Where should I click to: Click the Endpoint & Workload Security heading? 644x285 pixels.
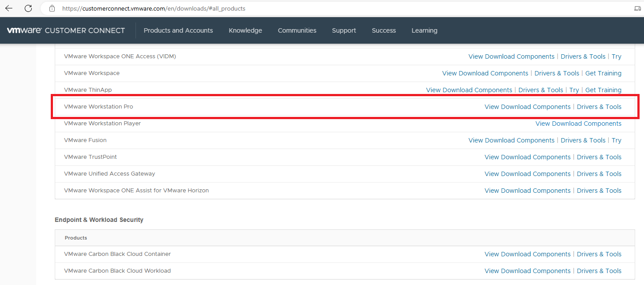coord(99,220)
